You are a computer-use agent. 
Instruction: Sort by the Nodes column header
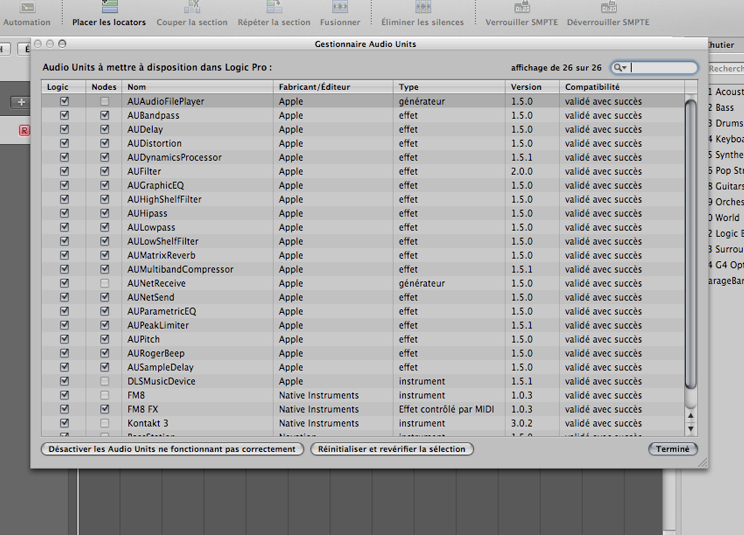(x=103, y=87)
